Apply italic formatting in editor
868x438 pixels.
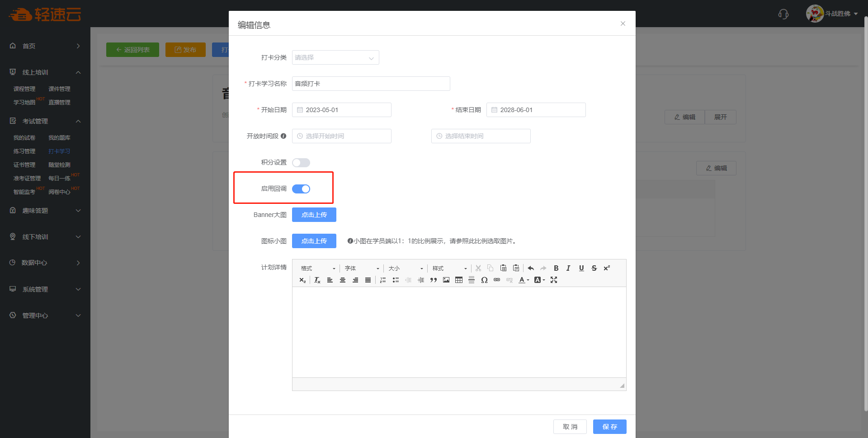[x=569, y=268]
